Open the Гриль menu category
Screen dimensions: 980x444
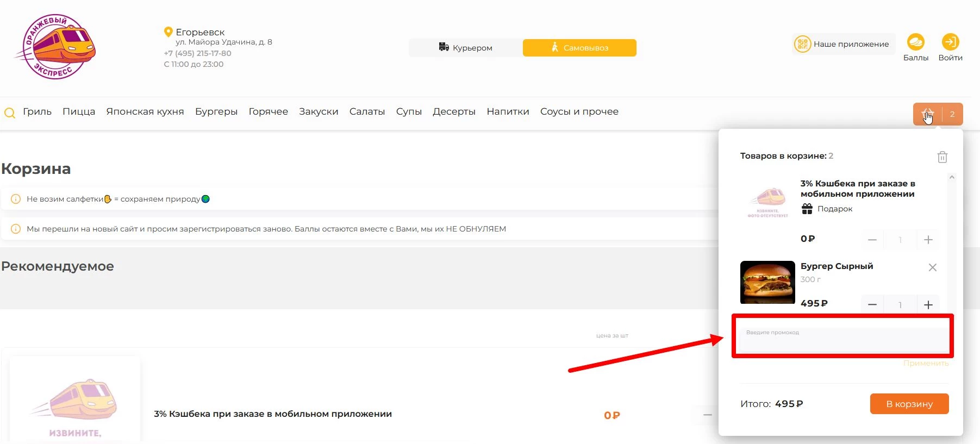(37, 111)
